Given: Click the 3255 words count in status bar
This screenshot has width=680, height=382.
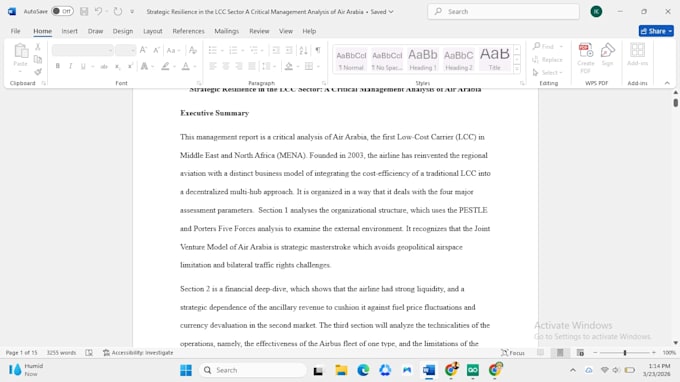Looking at the screenshot, I should [61, 353].
